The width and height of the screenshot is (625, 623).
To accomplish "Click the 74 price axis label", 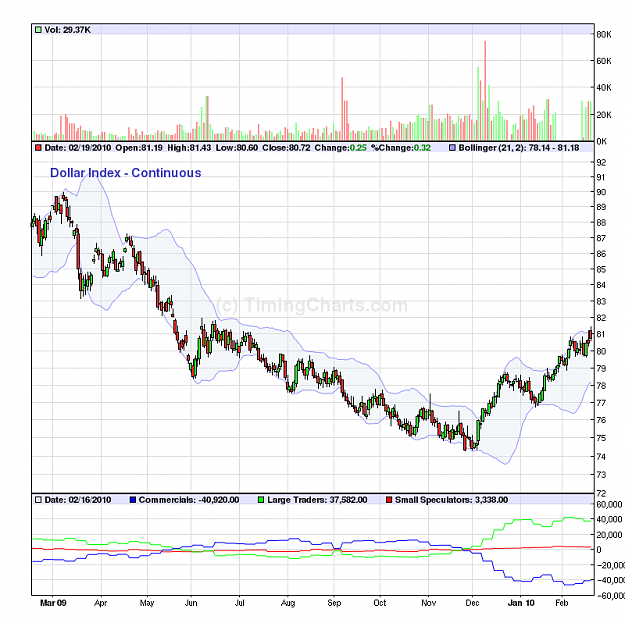I will [x=601, y=457].
